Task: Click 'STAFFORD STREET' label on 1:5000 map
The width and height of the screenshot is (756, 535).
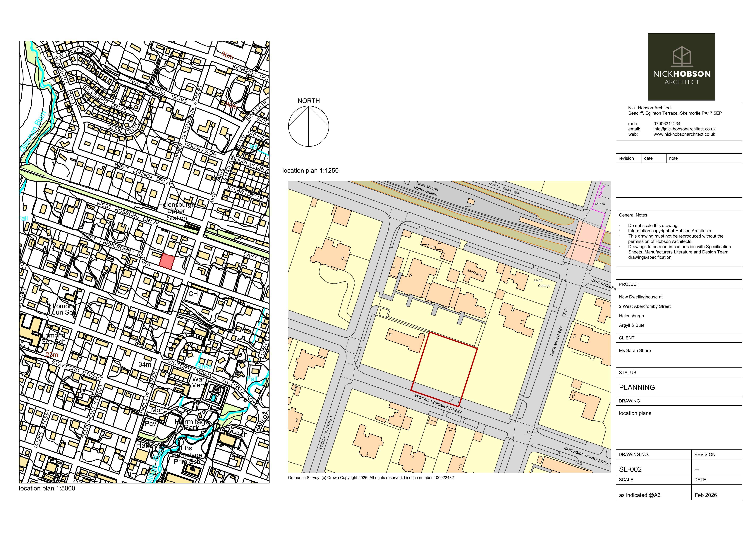Action: pos(77,370)
